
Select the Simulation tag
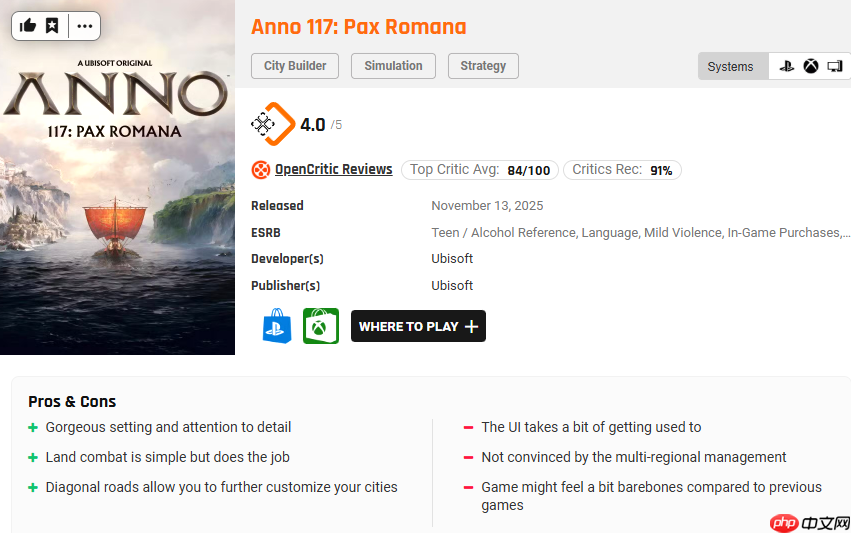(393, 66)
